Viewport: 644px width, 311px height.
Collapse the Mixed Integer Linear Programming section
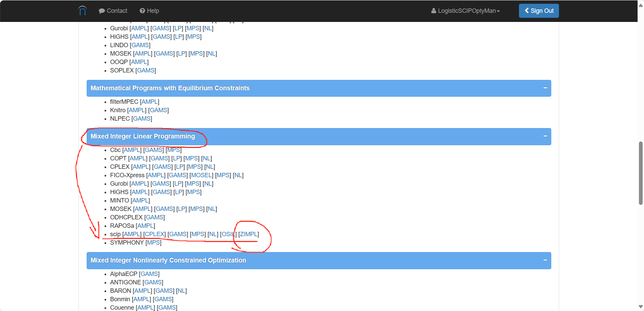pyautogui.click(x=545, y=136)
